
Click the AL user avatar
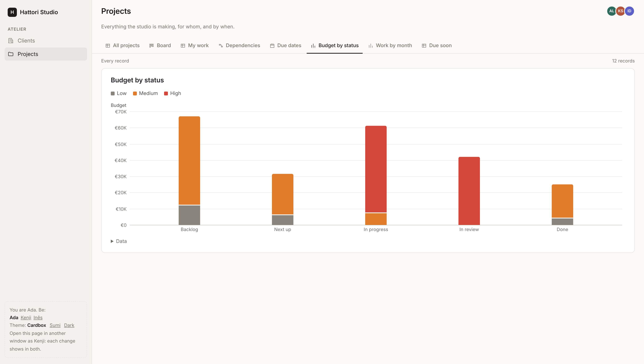(611, 11)
